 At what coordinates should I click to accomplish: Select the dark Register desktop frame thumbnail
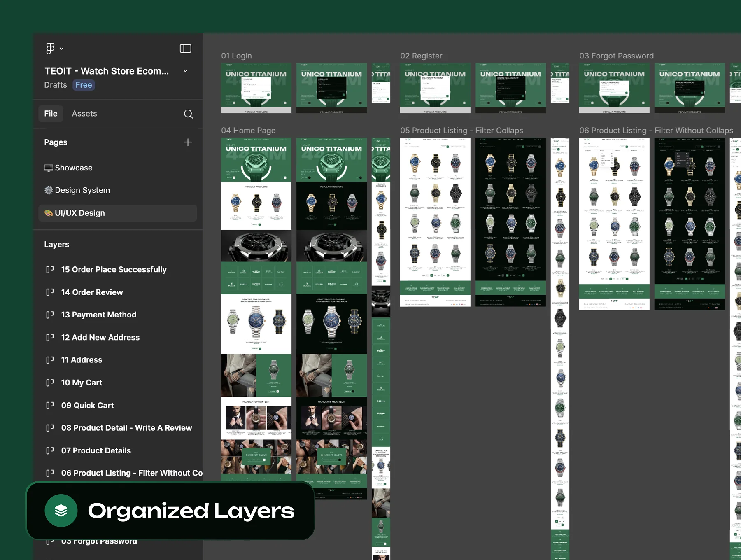tap(510, 88)
